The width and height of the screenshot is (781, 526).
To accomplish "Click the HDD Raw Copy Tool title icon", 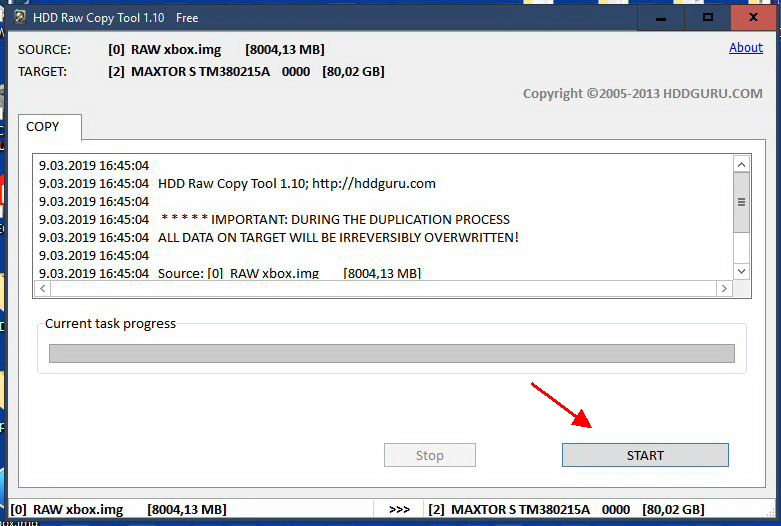I will 20,17.
